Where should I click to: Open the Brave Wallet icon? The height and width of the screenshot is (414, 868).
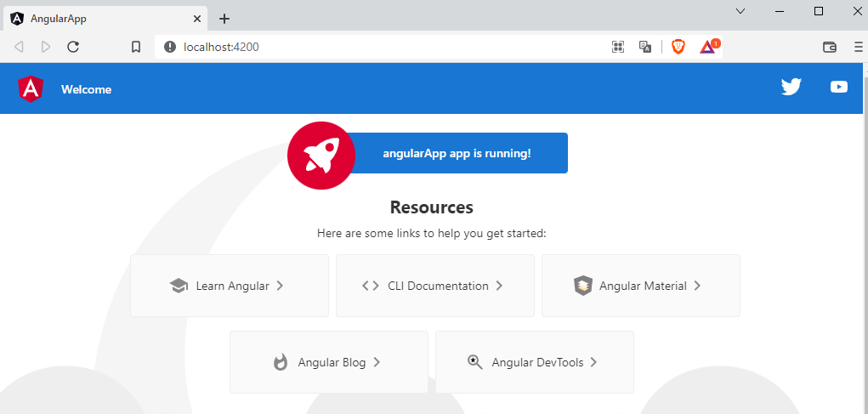click(x=830, y=48)
